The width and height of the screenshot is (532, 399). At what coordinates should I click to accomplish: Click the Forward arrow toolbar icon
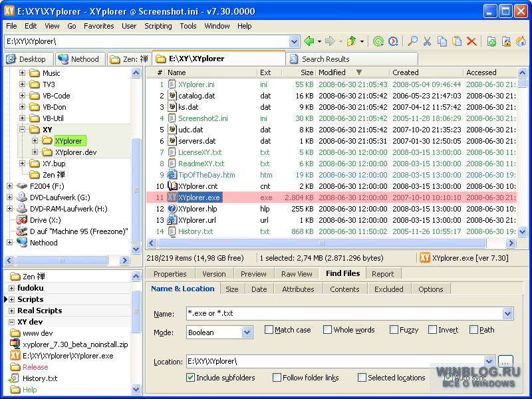coord(330,41)
